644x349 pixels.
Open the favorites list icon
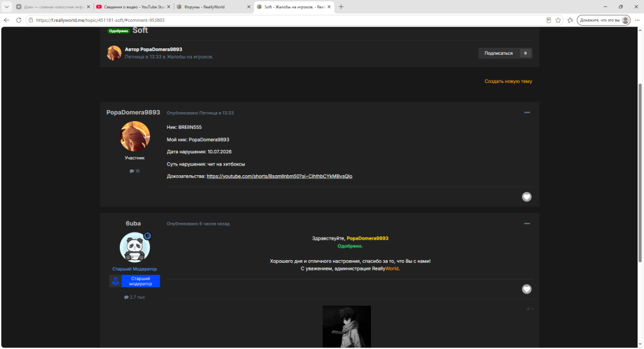pyautogui.click(x=570, y=20)
